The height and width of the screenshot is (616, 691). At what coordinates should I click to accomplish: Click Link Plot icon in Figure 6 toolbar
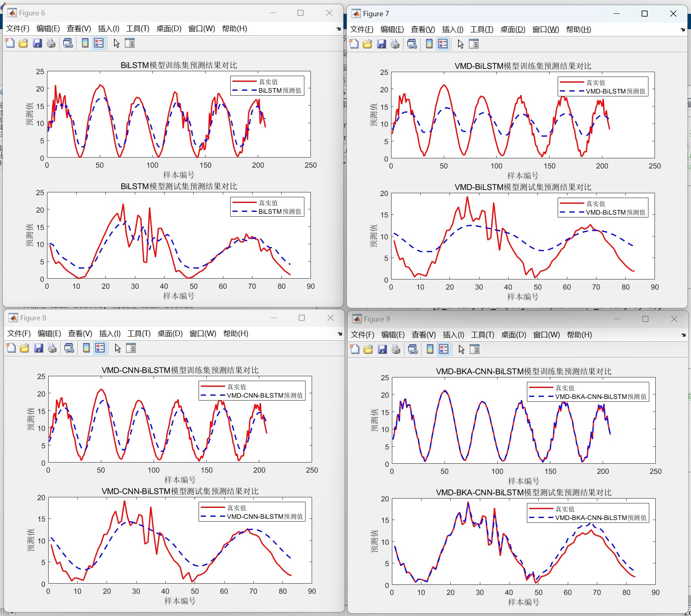(68, 43)
